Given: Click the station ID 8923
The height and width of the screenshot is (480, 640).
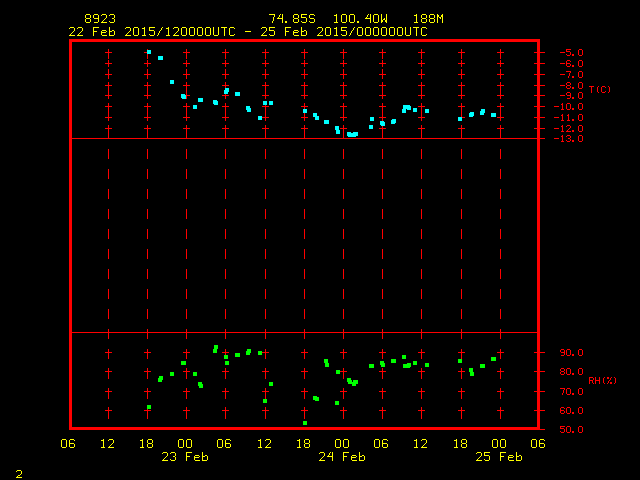Looking at the screenshot, I should pos(100,19).
